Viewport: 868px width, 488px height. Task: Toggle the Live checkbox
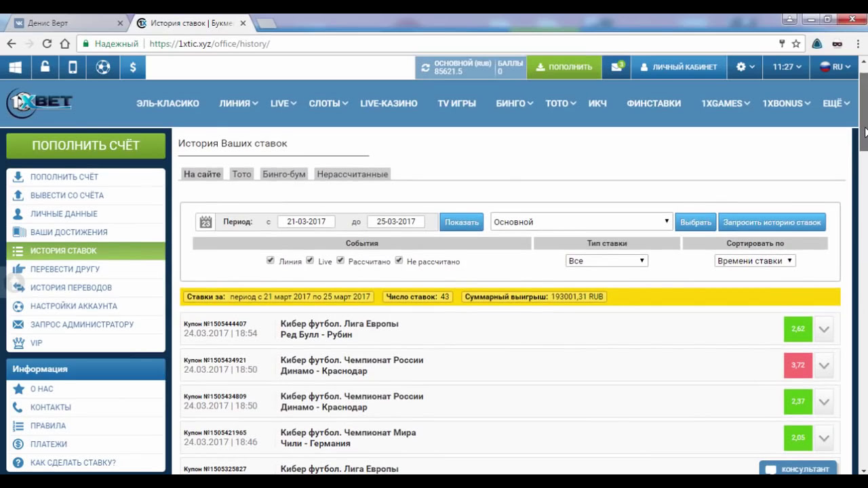[310, 260]
